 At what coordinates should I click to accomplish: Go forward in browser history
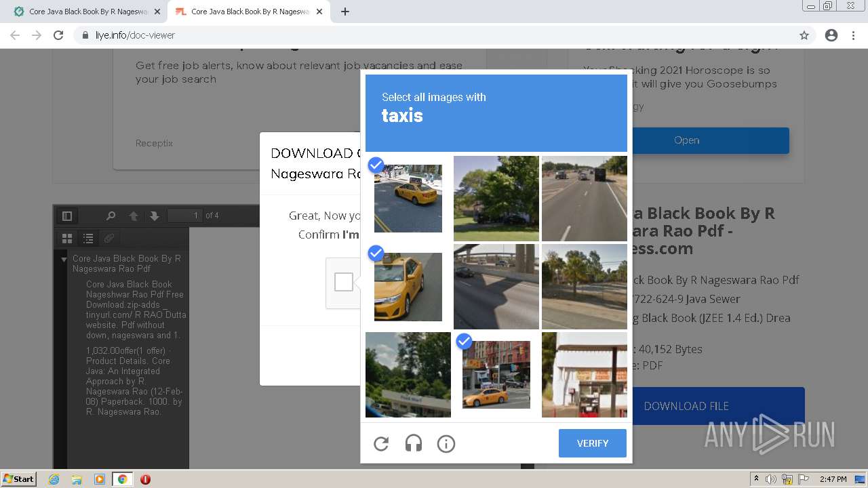coord(37,35)
